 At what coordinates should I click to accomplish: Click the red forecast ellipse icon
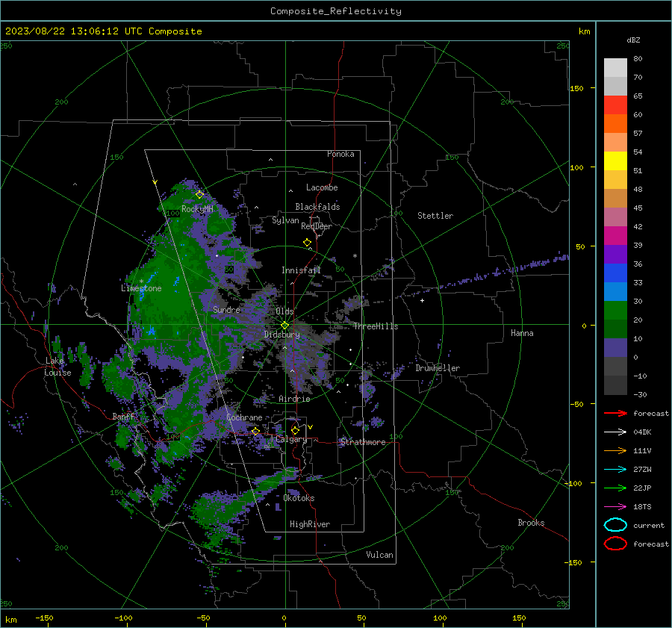pos(615,544)
